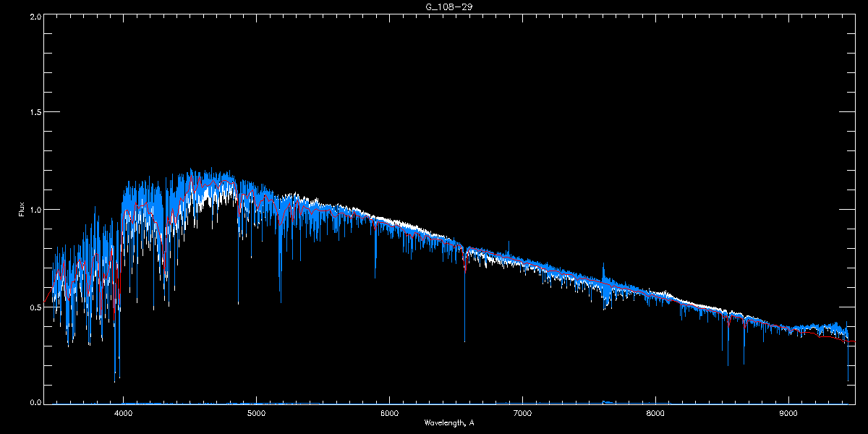The height and width of the screenshot is (434, 868).
Task: Click the 8000 x-axis tick label
Action: (x=655, y=414)
